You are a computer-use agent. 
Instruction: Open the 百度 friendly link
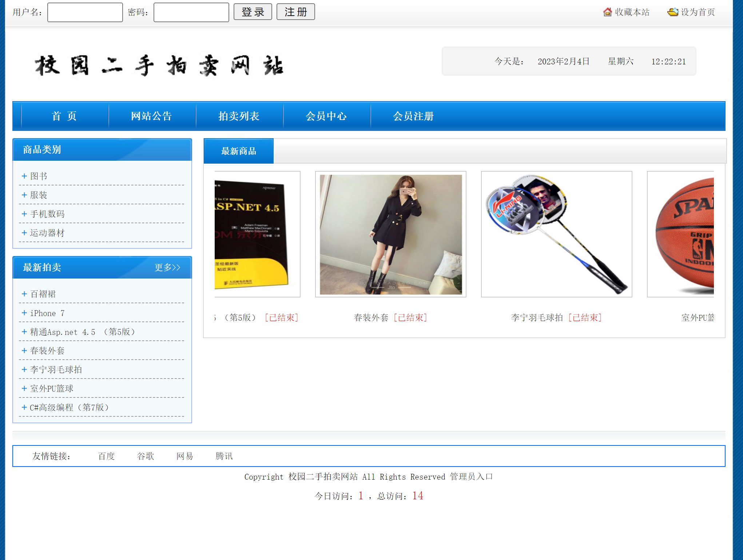(x=107, y=456)
